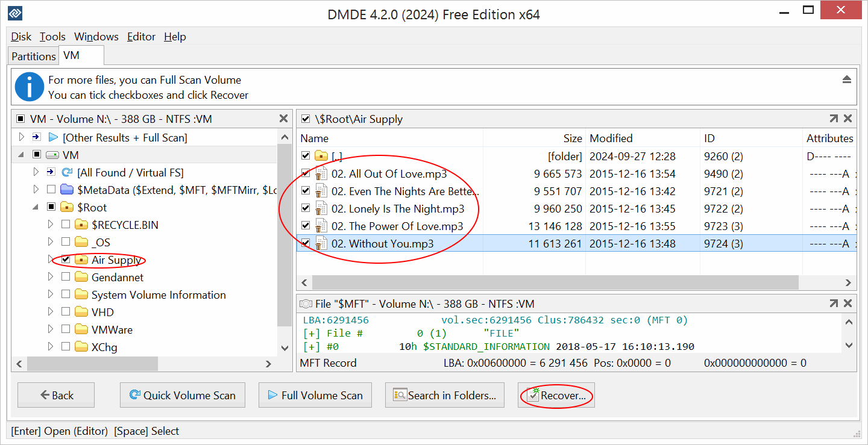Open Search in Folders
Viewport: 868px width, 445px height.
point(445,395)
